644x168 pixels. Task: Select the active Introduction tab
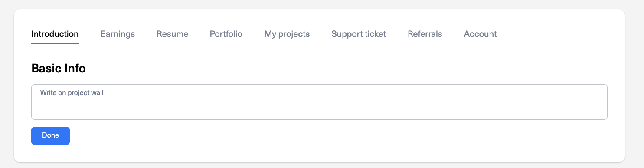coord(55,34)
